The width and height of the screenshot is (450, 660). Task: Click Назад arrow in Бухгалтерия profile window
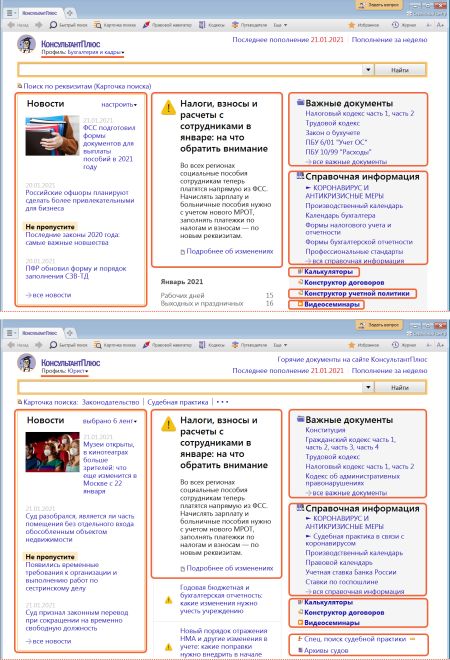coord(11,25)
